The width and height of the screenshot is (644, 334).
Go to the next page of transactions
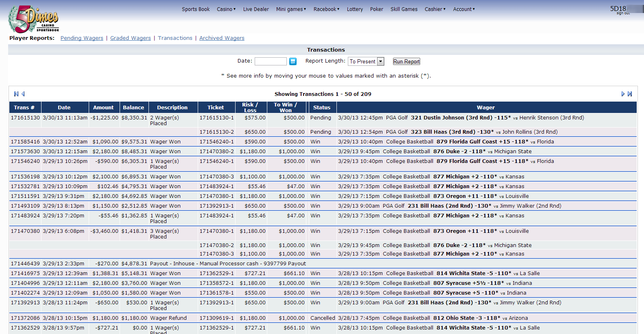click(623, 94)
